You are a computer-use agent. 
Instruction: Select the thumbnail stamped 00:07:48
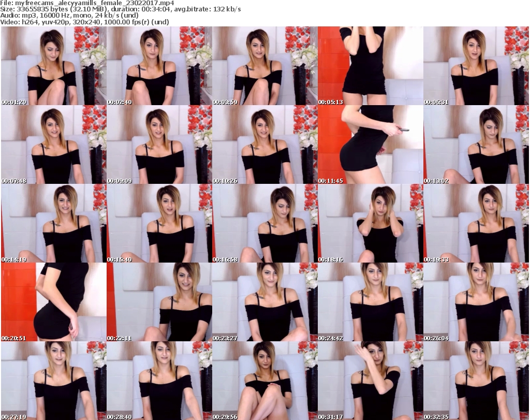54,144
